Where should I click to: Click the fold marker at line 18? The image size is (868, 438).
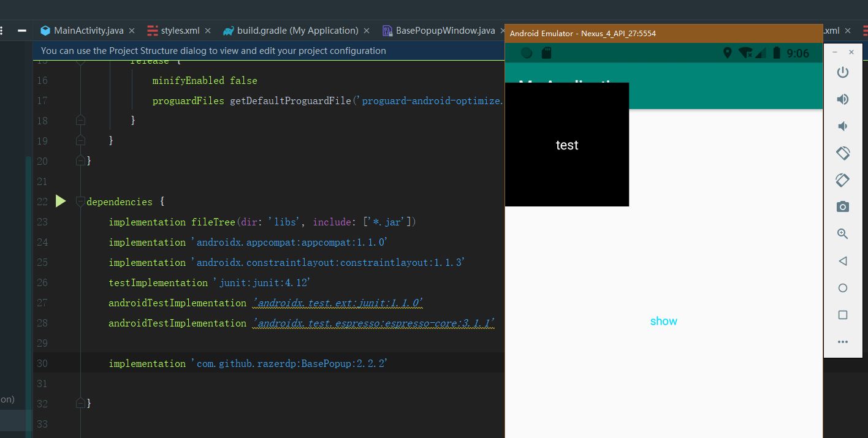pyautogui.click(x=80, y=120)
